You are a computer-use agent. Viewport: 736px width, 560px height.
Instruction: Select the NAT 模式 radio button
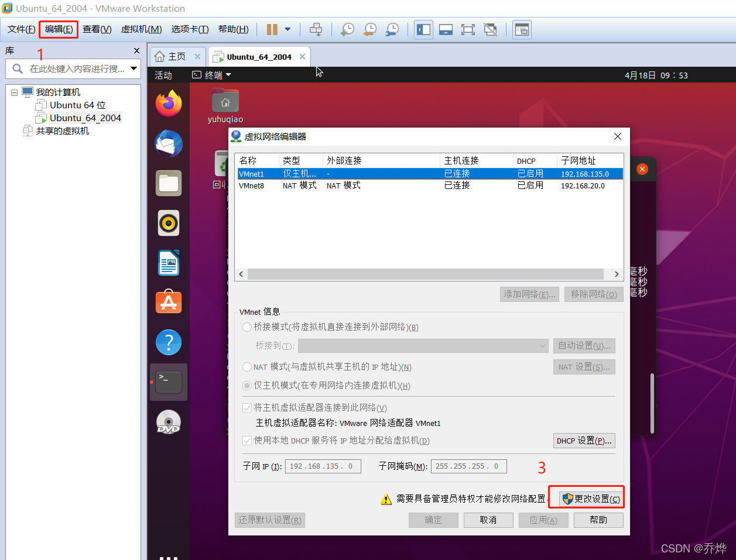tap(247, 367)
